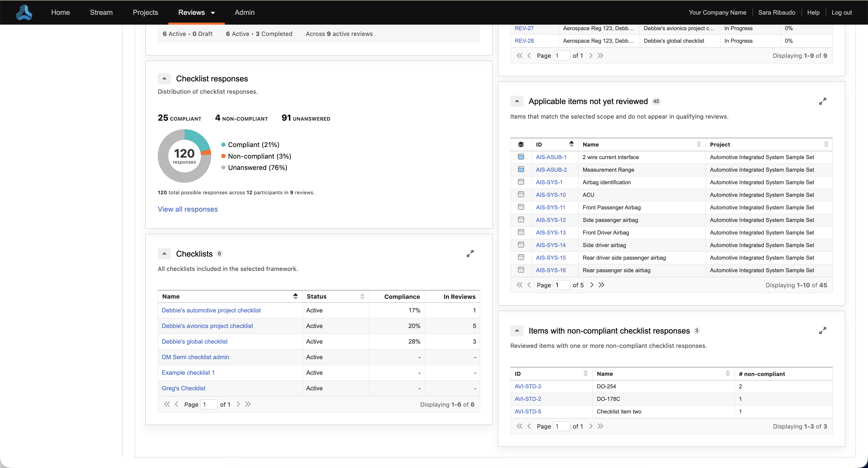Open the Reviews dropdown menu arrow
Screen dimensions: 868x468
point(213,13)
